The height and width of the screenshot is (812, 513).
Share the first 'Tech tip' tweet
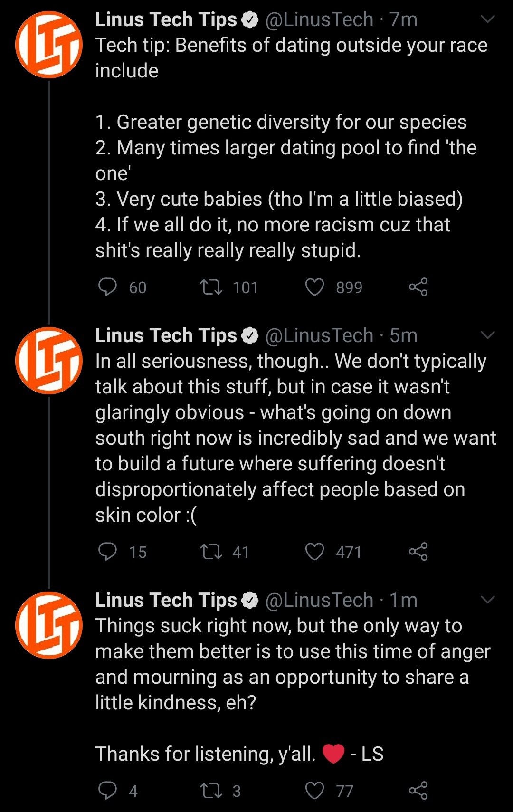[418, 287]
